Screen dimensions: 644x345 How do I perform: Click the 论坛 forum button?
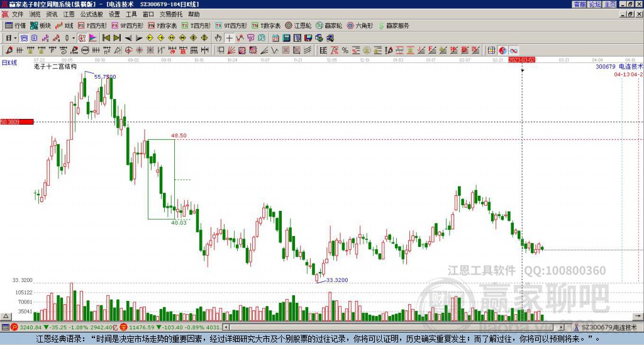click(x=595, y=4)
